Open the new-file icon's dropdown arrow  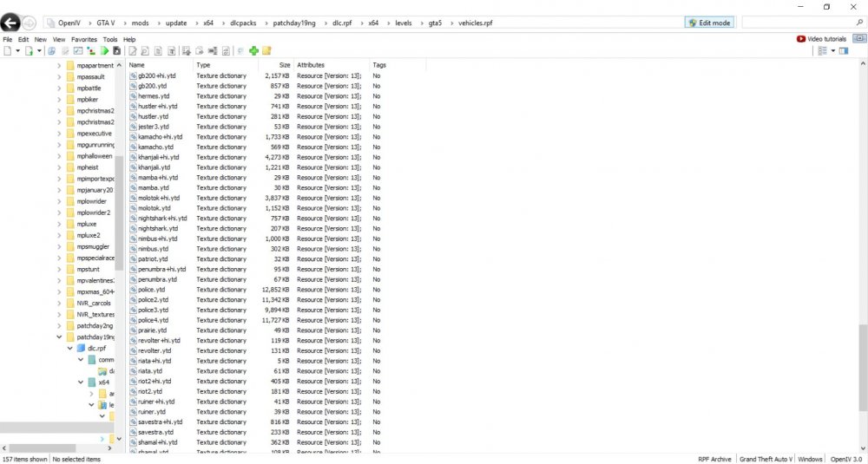pyautogui.click(x=17, y=51)
